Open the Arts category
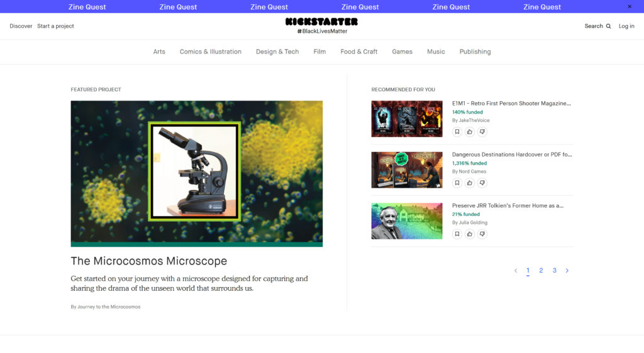644x353 pixels. coord(159,52)
